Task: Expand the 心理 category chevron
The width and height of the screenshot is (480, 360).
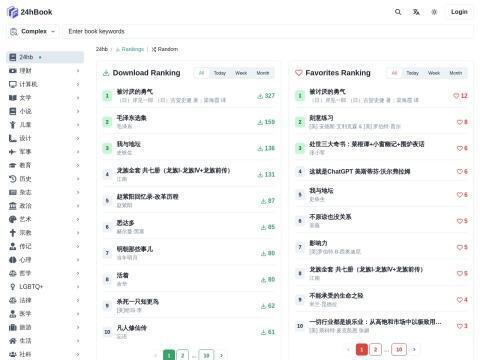Action: pyautogui.click(x=78, y=260)
